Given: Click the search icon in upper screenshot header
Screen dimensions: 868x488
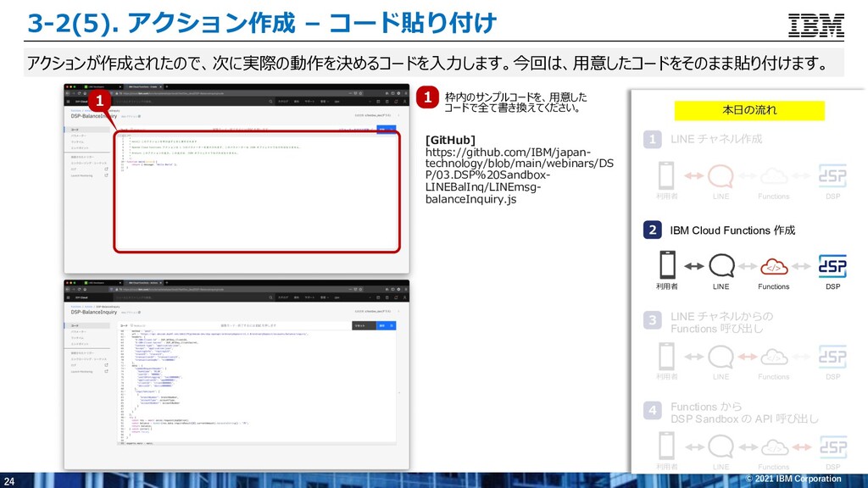Looking at the screenshot, I should click(x=270, y=102).
